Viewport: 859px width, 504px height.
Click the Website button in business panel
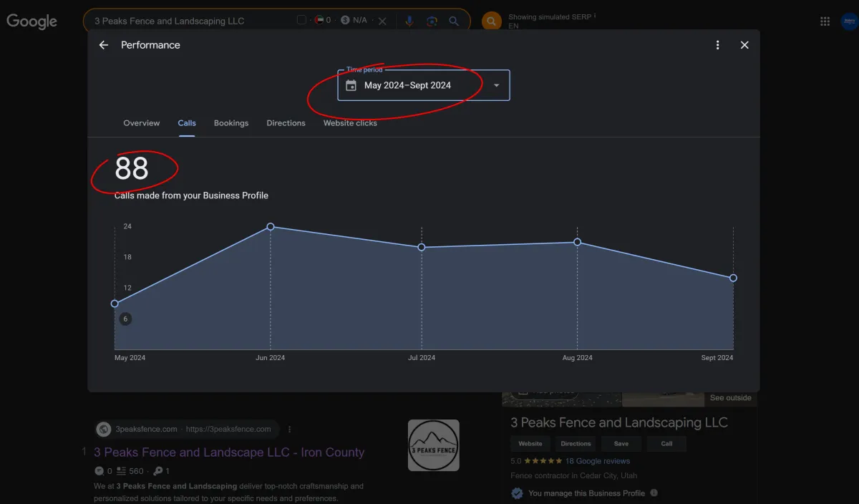[x=530, y=444]
